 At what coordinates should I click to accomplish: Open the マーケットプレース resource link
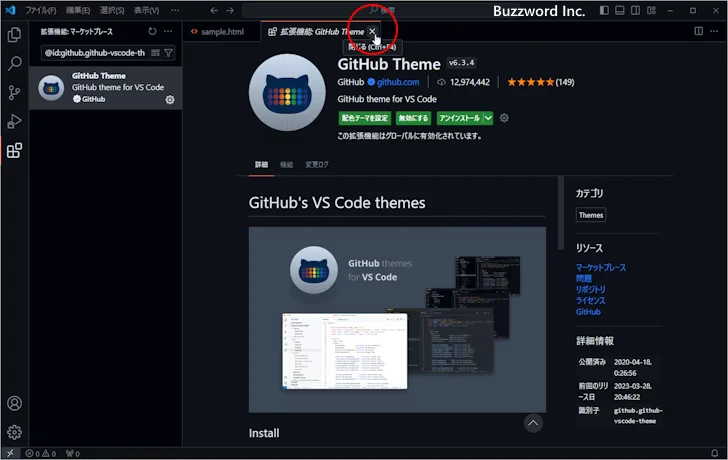coord(601,267)
